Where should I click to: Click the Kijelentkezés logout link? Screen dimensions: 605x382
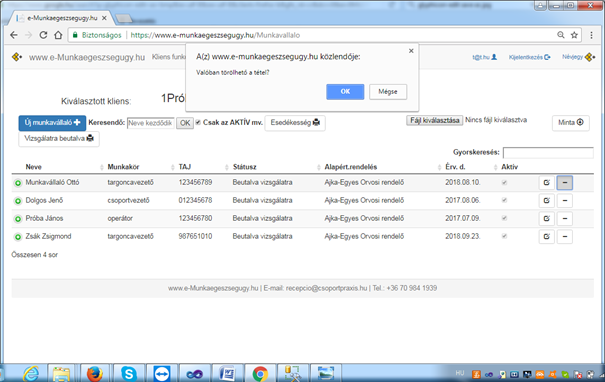pos(529,57)
